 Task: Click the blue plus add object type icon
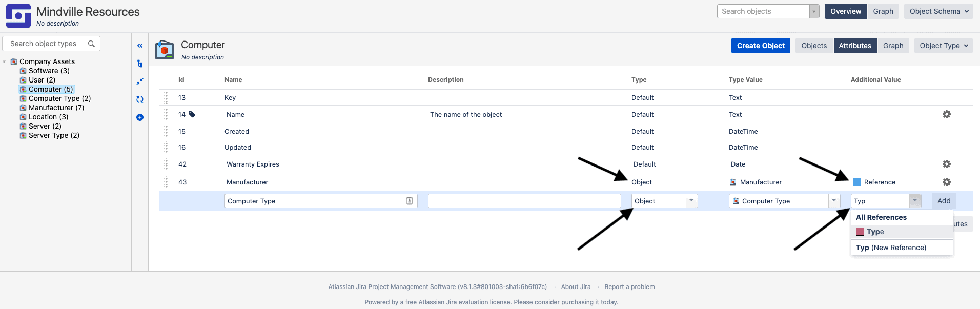tap(140, 117)
